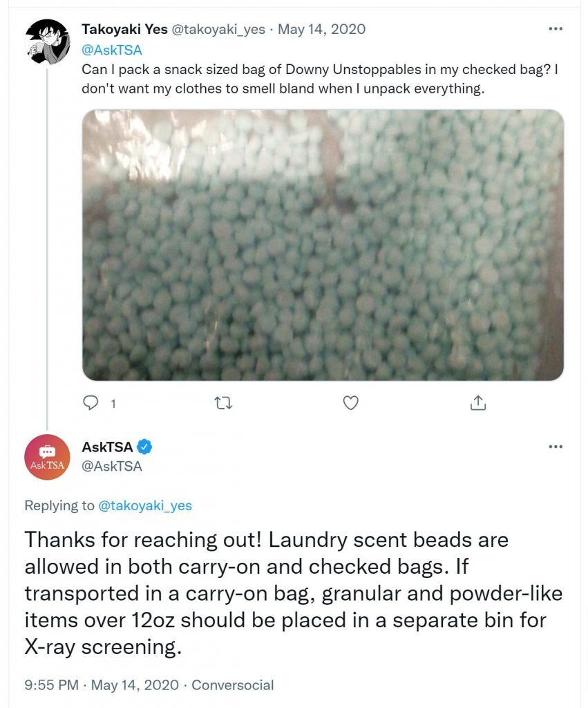Screen dimensions: 588x708
Task: Like the tweet with heart icon
Action: 350,403
